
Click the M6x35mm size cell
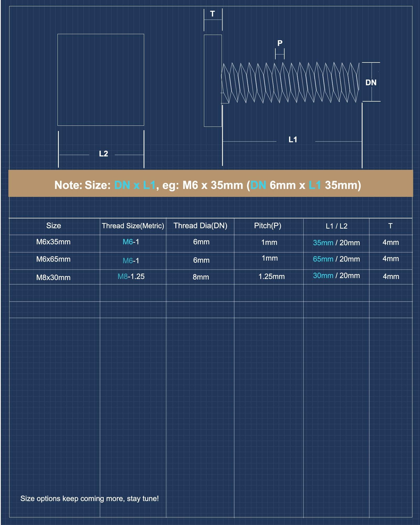[53, 242]
